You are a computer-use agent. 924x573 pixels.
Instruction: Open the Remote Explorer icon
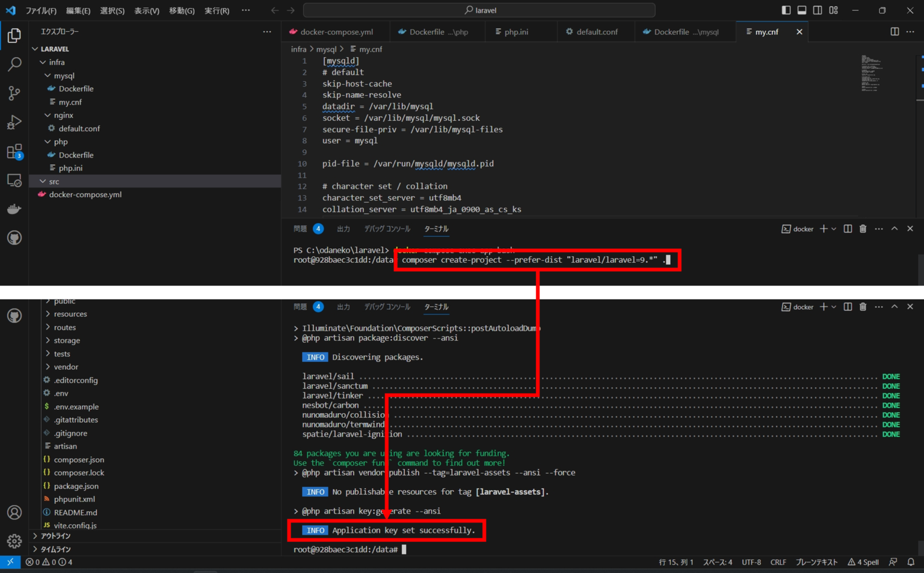pyautogui.click(x=14, y=180)
